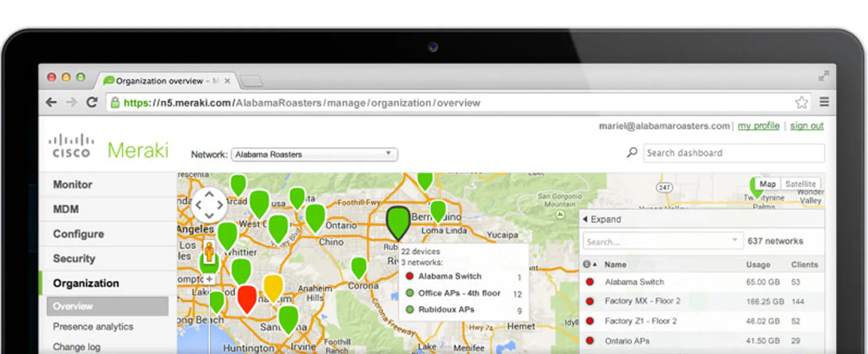Open Factory MX - Floor 2 row

(642, 301)
